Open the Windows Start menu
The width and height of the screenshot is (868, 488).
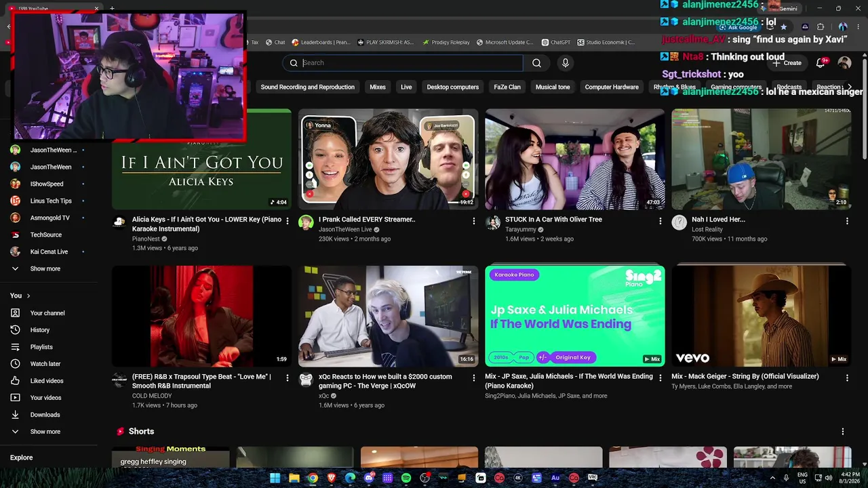[275, 478]
